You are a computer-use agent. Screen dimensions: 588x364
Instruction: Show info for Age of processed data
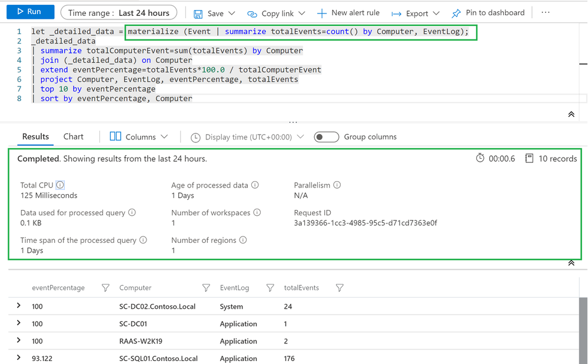pos(255,185)
